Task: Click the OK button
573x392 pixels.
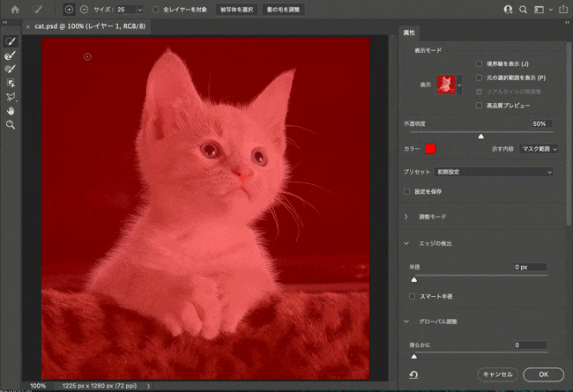Action: click(542, 374)
